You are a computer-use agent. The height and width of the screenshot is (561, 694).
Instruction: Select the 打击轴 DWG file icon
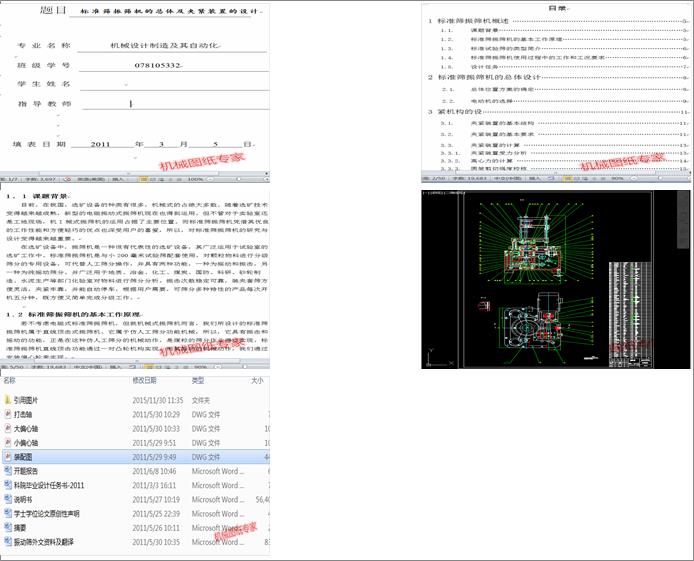click(x=8, y=414)
